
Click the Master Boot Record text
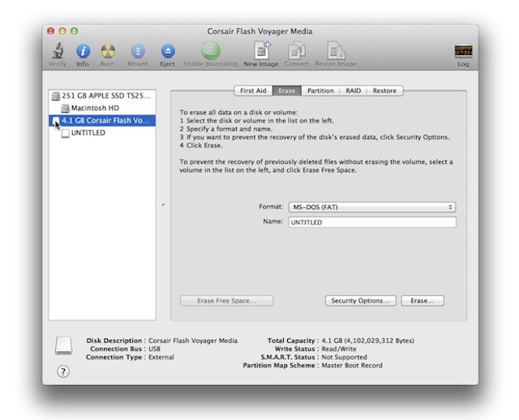(352, 366)
